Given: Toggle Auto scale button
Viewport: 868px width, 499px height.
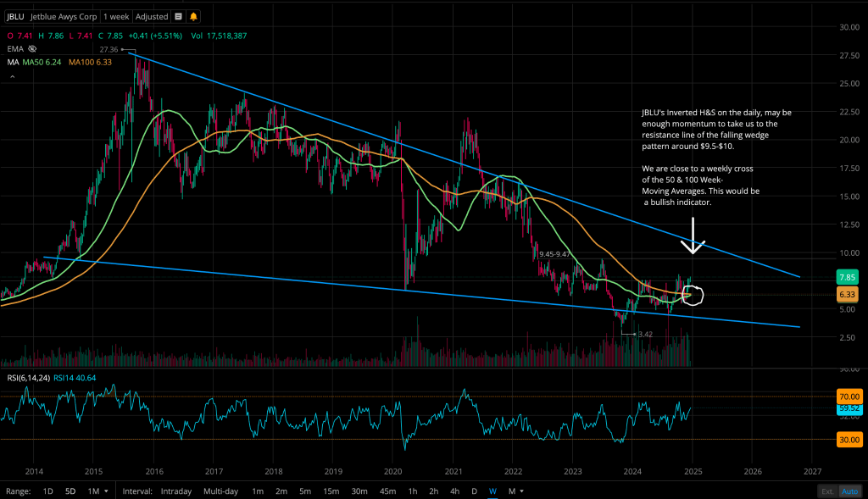Looking at the screenshot, I should (849, 491).
